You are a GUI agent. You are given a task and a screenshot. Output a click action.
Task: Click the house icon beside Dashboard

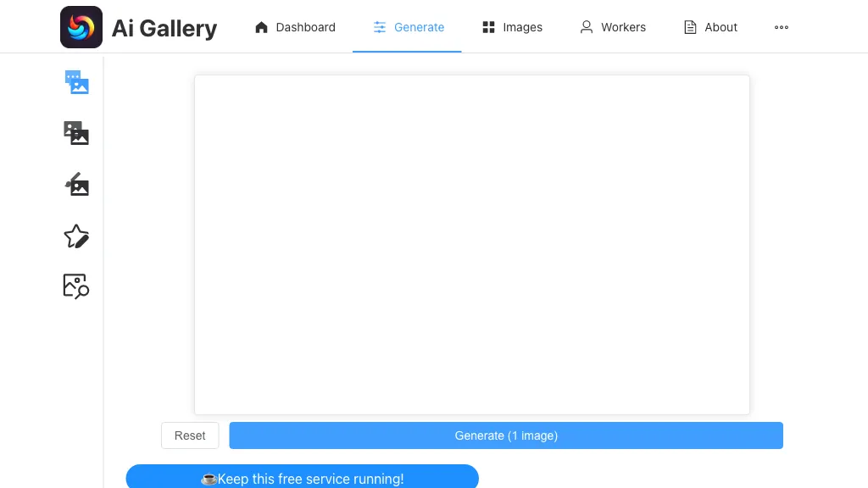[x=261, y=27]
